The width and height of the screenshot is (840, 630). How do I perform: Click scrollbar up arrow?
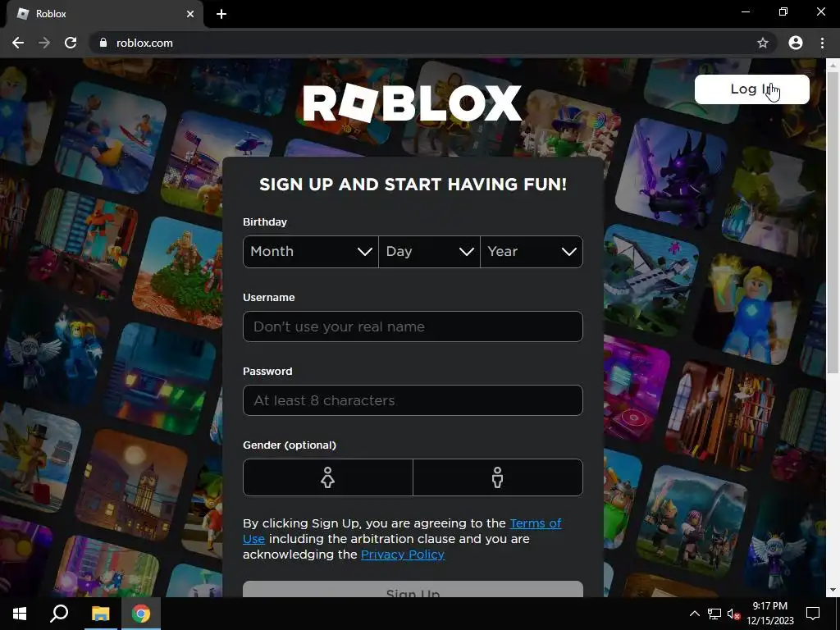(x=833, y=64)
